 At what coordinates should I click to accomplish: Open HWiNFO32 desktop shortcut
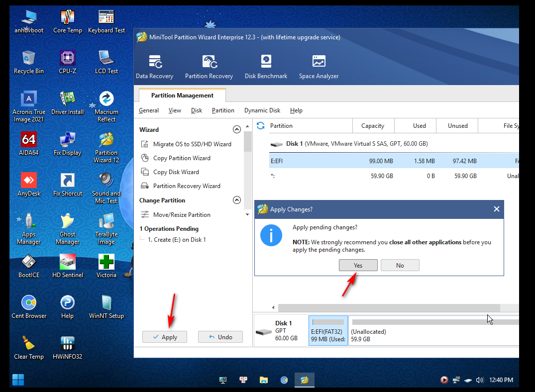click(x=68, y=348)
